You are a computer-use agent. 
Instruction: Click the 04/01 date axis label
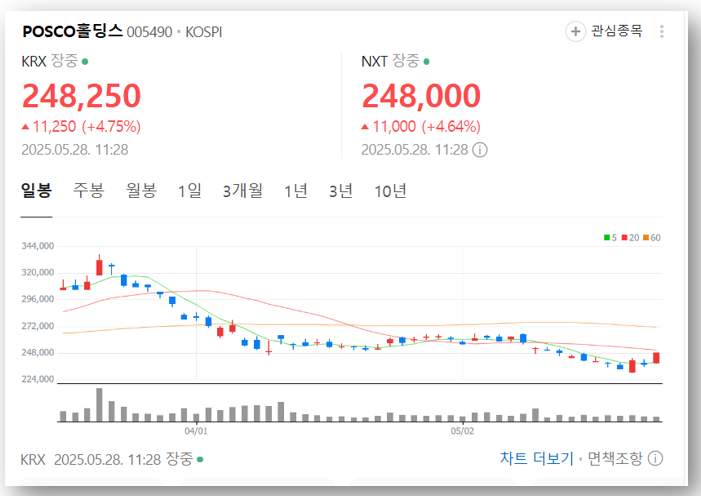coord(196,431)
